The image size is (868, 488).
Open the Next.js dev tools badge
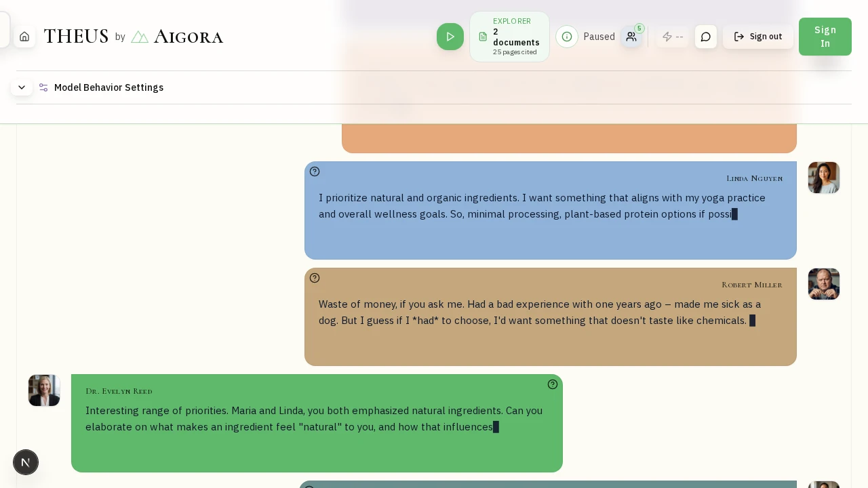[26, 462]
